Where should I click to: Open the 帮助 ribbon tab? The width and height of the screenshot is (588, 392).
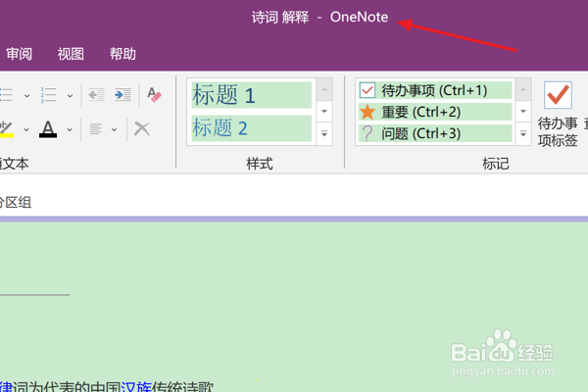pyautogui.click(x=122, y=54)
